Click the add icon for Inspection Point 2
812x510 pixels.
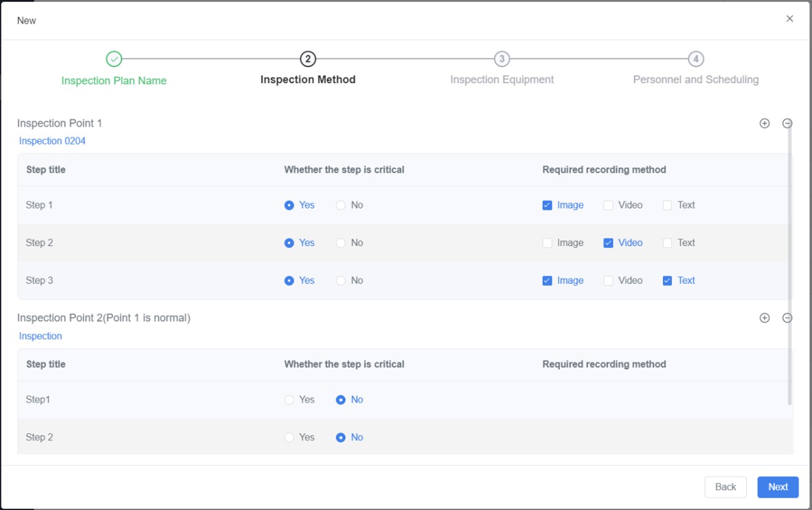point(765,317)
